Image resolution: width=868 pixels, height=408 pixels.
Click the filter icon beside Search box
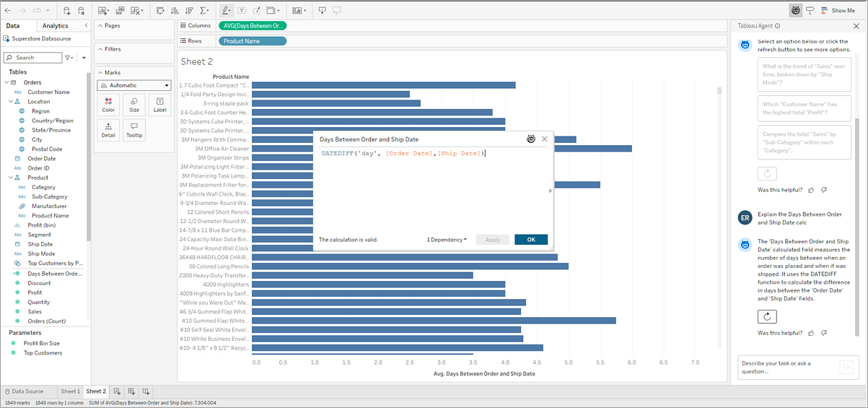click(69, 58)
